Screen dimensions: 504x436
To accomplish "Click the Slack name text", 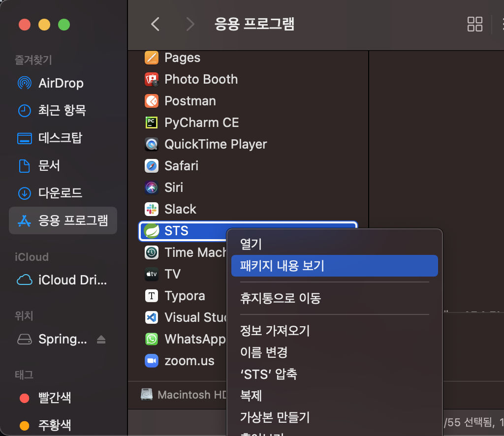I will tap(180, 209).
